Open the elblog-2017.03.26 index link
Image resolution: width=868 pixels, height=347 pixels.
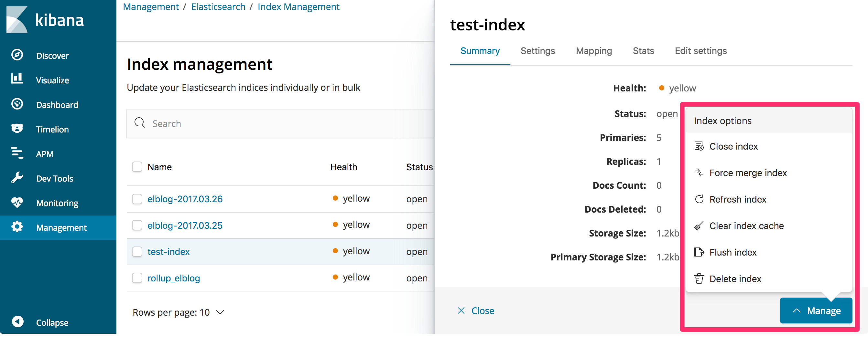[185, 199]
